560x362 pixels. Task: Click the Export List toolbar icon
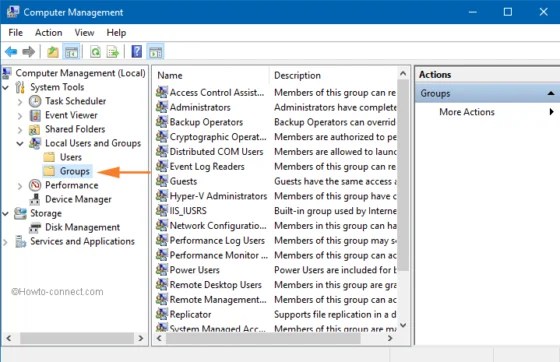click(x=113, y=52)
